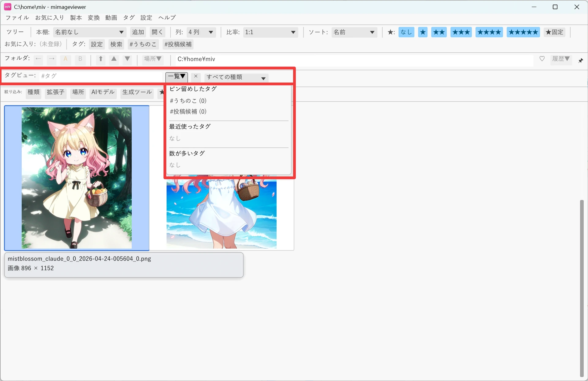Viewport: 588px width, 381px height.
Task: Click the vertical scrollbar
Action: 582,288
